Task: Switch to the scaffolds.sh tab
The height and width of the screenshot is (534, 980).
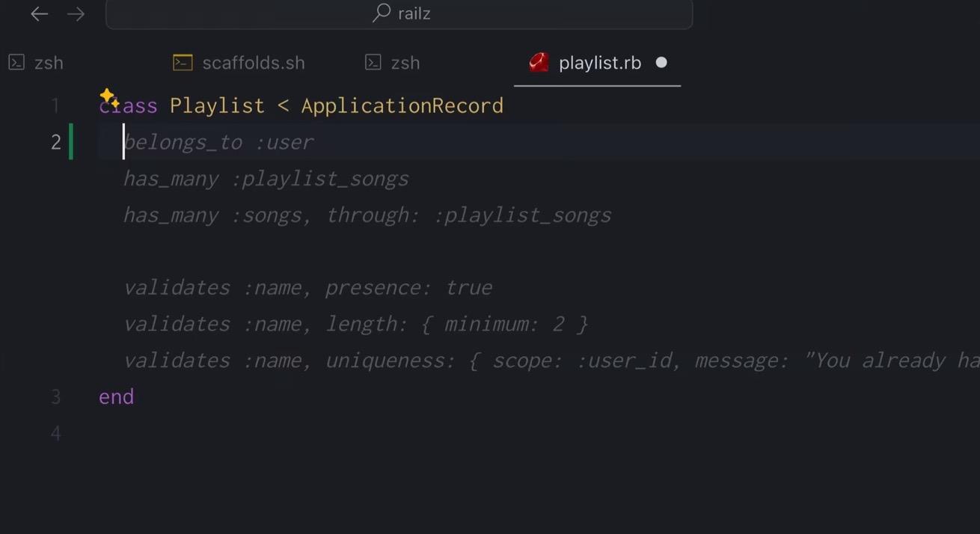Action: pyautogui.click(x=253, y=63)
